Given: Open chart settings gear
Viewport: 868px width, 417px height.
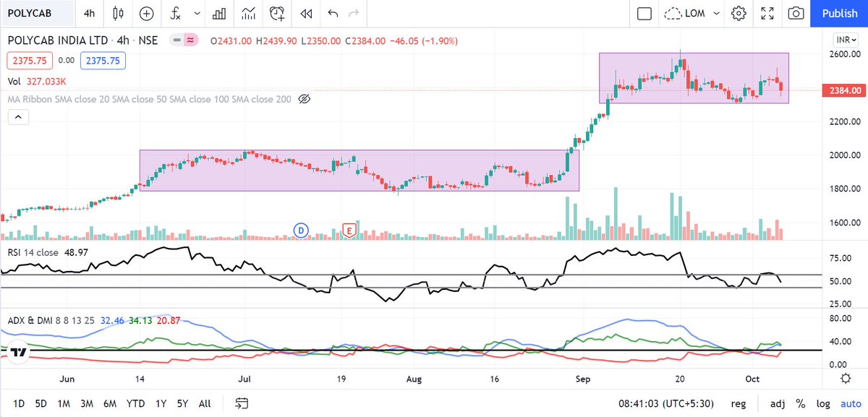Looking at the screenshot, I should coord(739,13).
